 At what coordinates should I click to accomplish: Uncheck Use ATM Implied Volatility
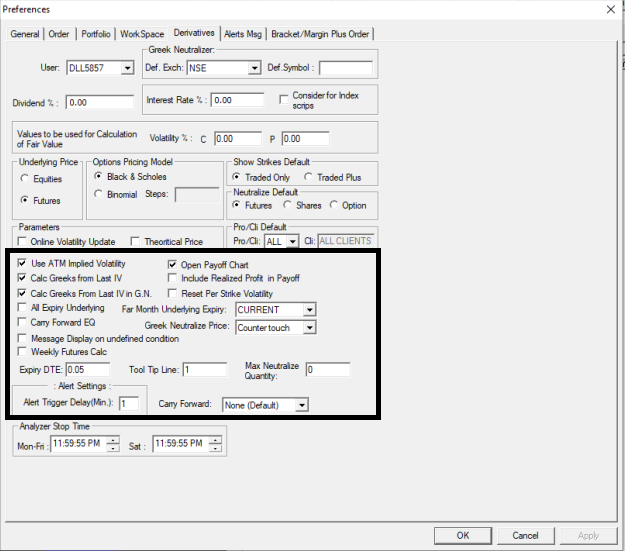(22, 264)
